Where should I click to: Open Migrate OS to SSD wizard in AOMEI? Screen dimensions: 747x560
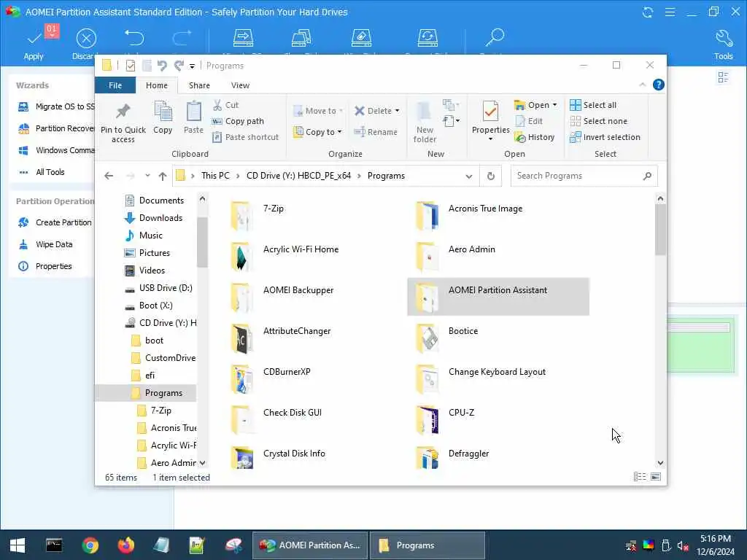pos(56,106)
